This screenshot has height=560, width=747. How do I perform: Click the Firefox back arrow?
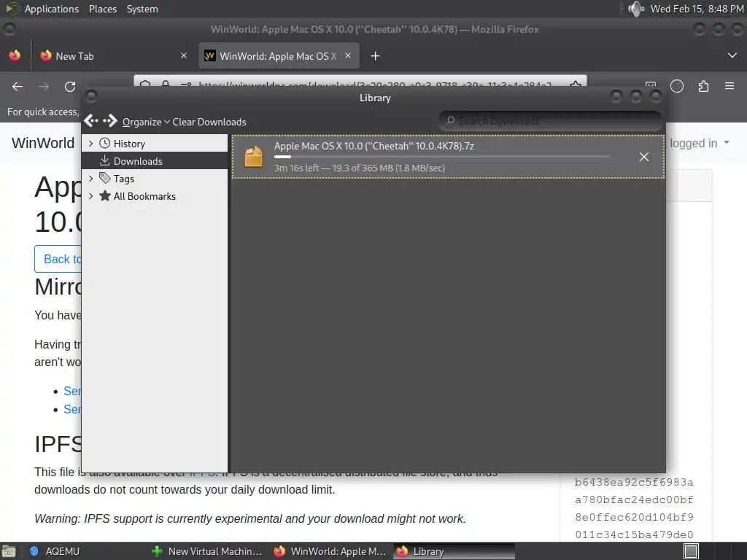tap(18, 87)
